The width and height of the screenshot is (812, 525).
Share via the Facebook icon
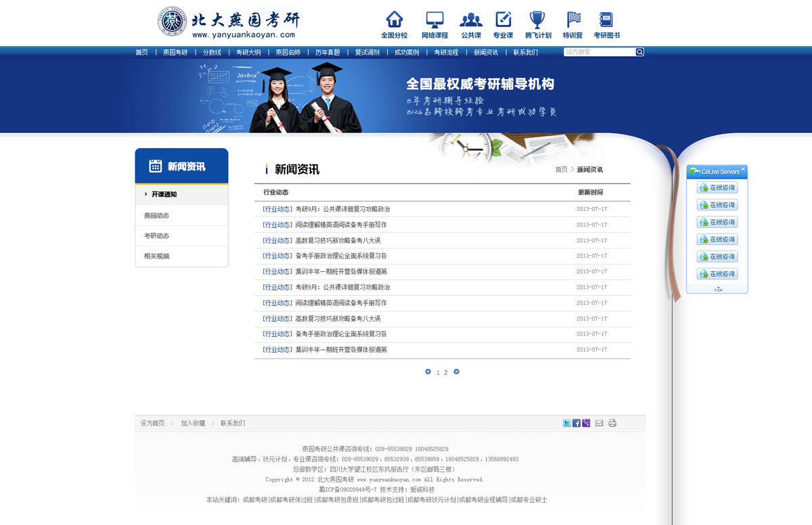(x=577, y=423)
